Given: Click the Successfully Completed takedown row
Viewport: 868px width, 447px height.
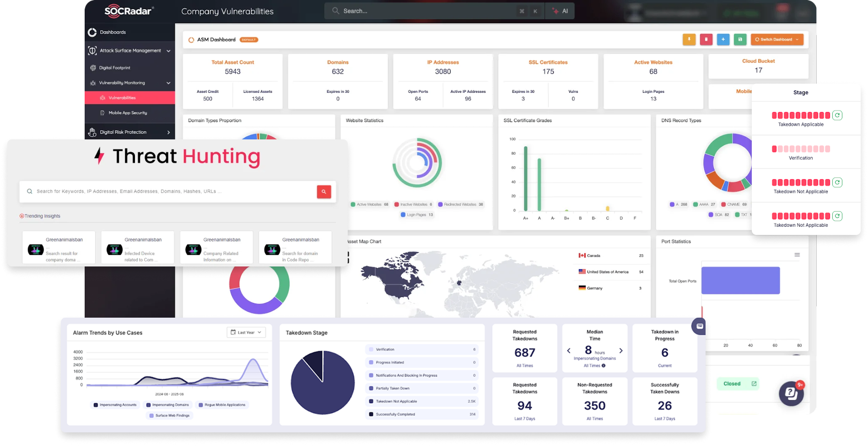Looking at the screenshot, I should [422, 415].
